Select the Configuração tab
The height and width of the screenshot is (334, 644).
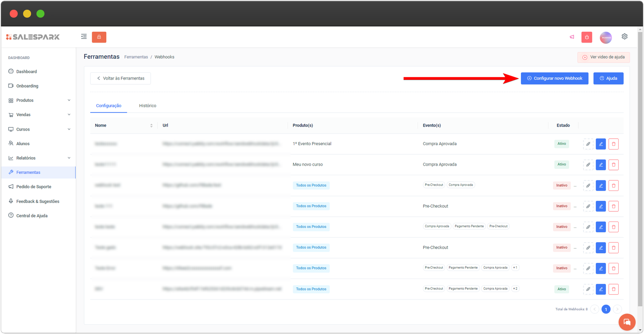coord(109,106)
